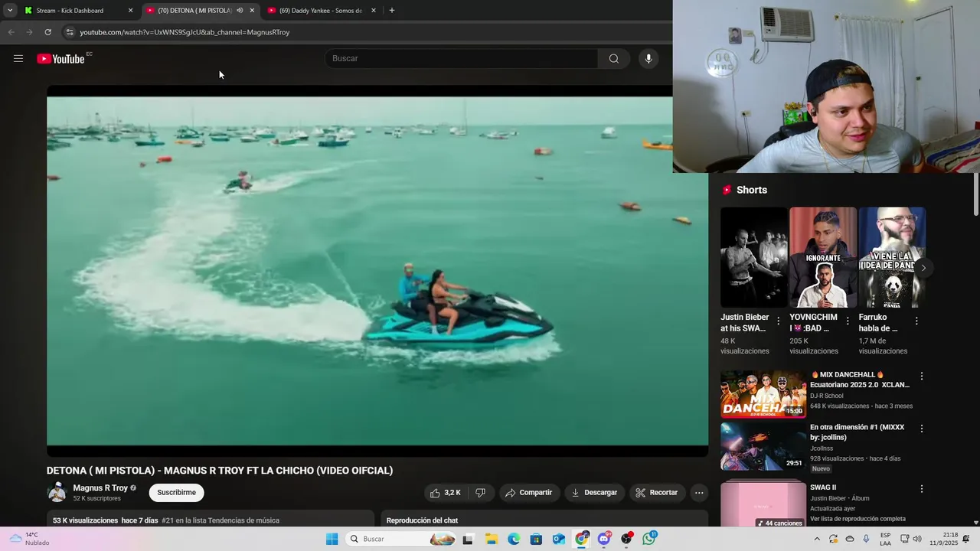Open the DJ-R School channel
980x551 pixels.
(x=827, y=396)
